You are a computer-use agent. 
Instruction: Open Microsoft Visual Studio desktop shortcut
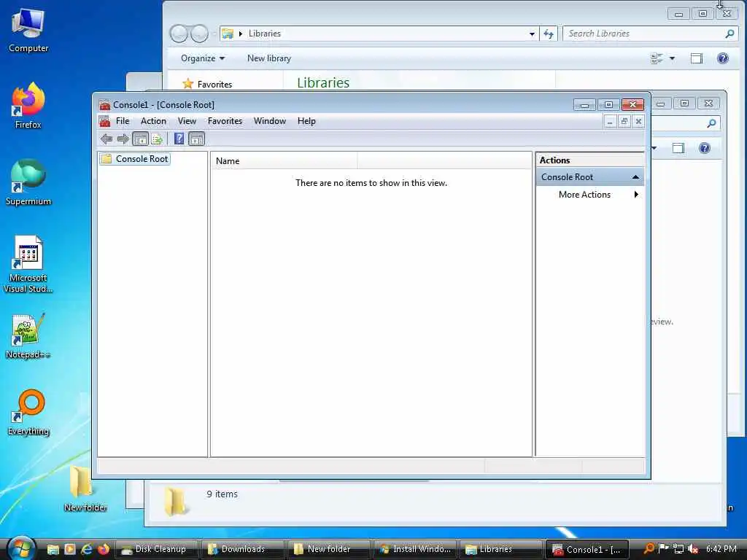(28, 264)
